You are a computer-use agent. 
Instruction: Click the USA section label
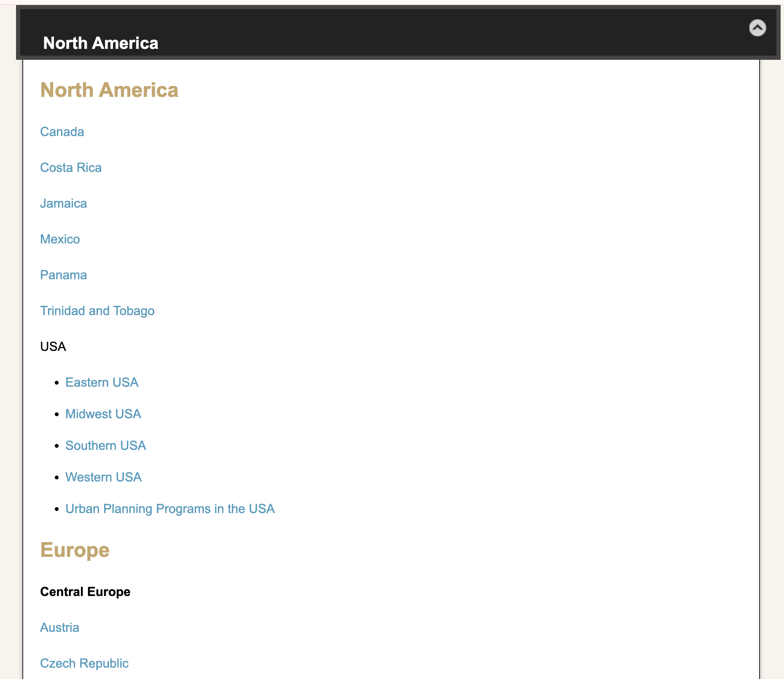coord(52,346)
